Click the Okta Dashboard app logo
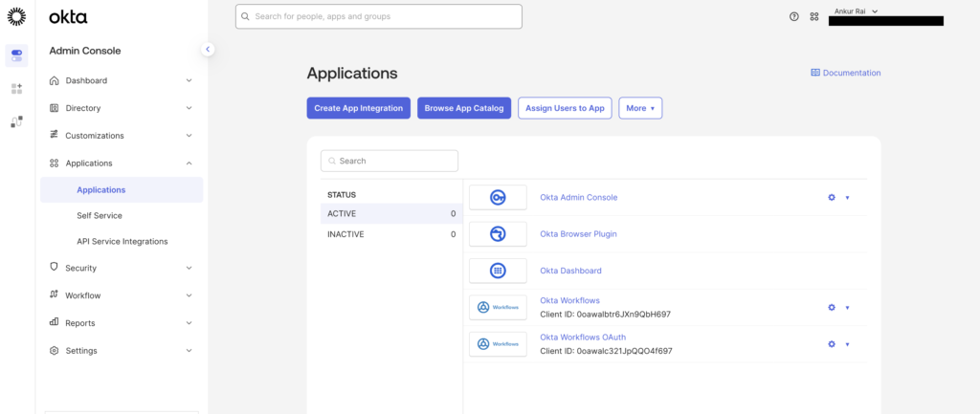The width and height of the screenshot is (980, 414). point(498,271)
